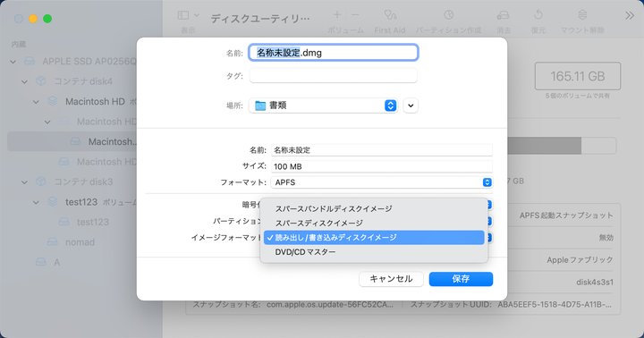Click the APPLE SSD drive icon
The width and height of the screenshot is (644, 338).
pyautogui.click(x=30, y=62)
